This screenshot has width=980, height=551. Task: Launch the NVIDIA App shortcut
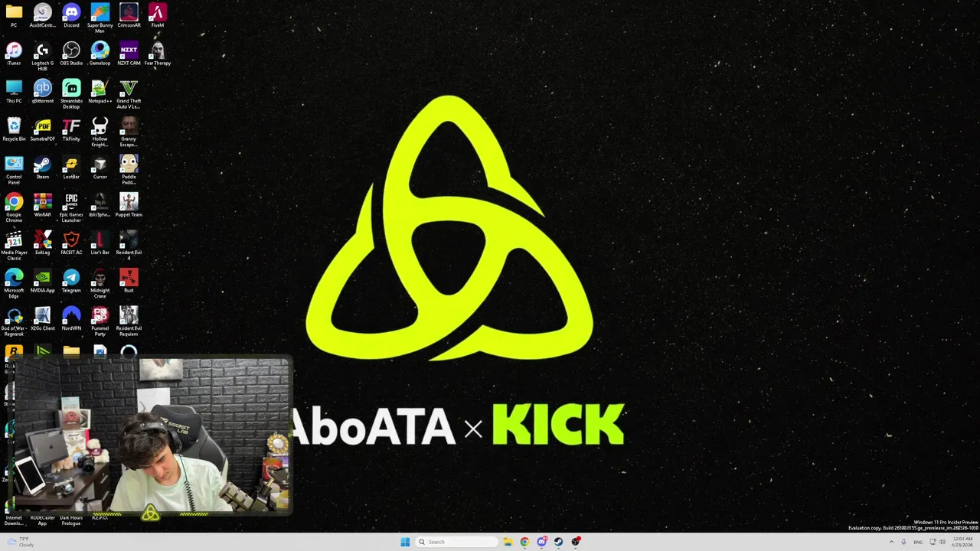tap(42, 281)
